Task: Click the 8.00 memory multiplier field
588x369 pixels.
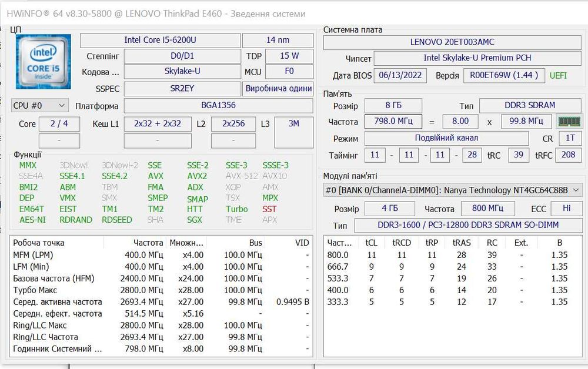Action: [460, 122]
